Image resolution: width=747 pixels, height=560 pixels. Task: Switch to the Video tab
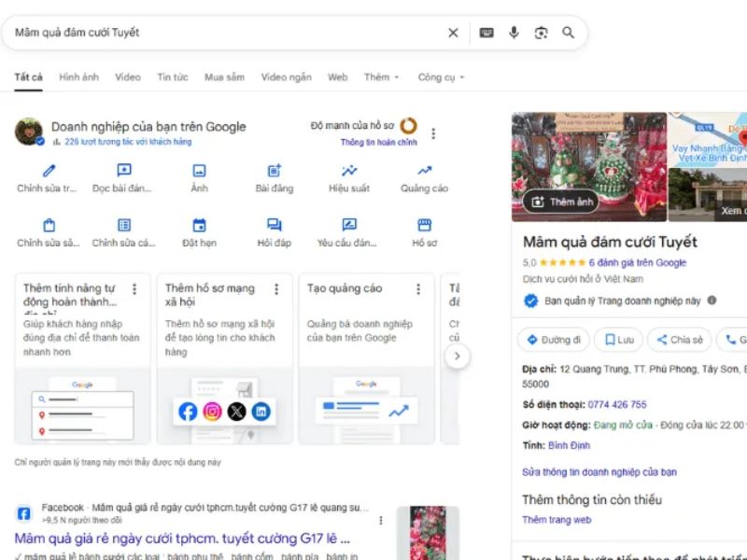[128, 77]
